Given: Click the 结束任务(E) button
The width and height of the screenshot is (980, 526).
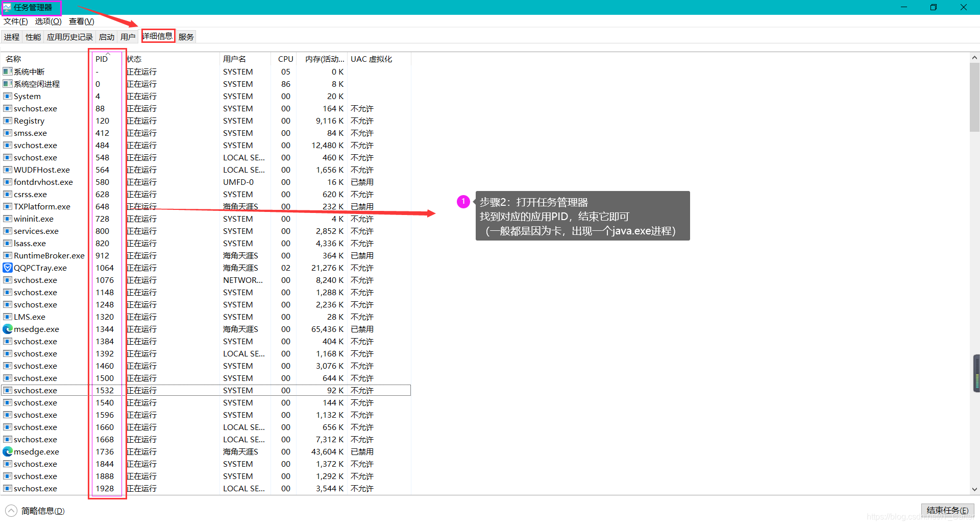Looking at the screenshot, I should pos(947,510).
